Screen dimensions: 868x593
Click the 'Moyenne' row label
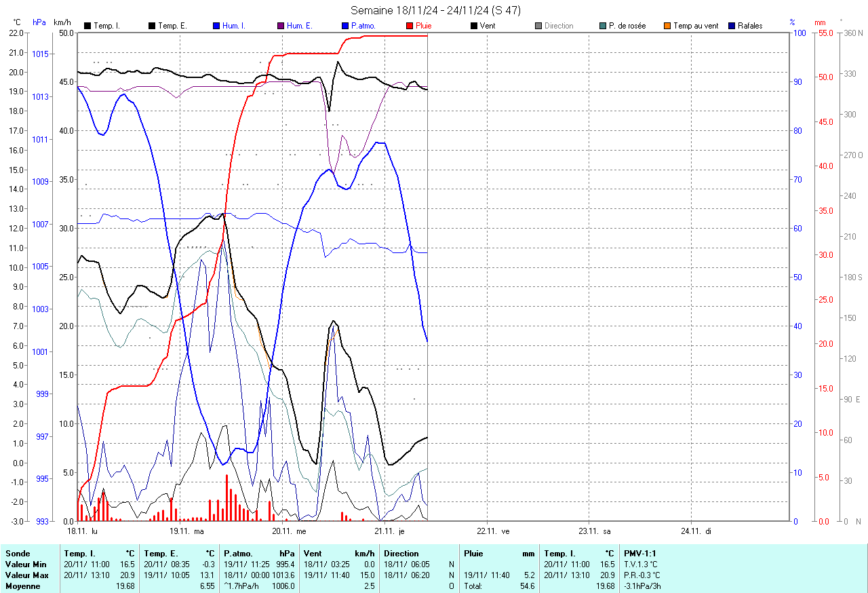coord(22,586)
